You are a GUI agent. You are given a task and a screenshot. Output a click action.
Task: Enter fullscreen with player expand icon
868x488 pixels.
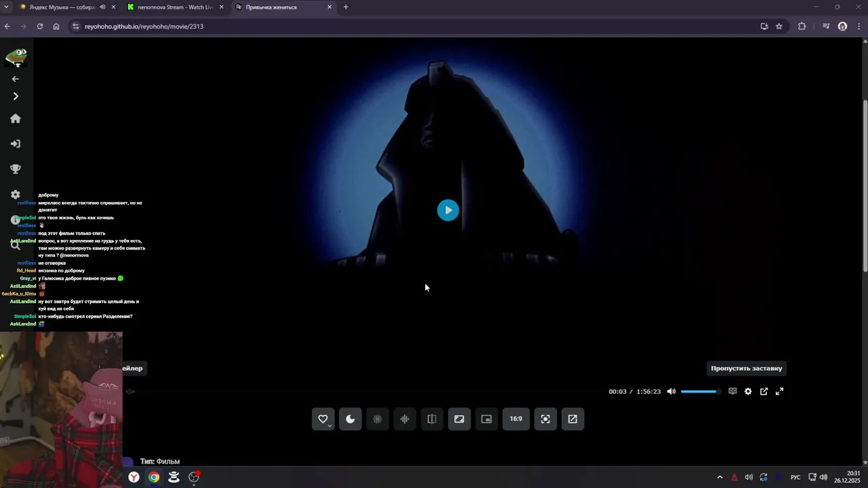pos(779,391)
